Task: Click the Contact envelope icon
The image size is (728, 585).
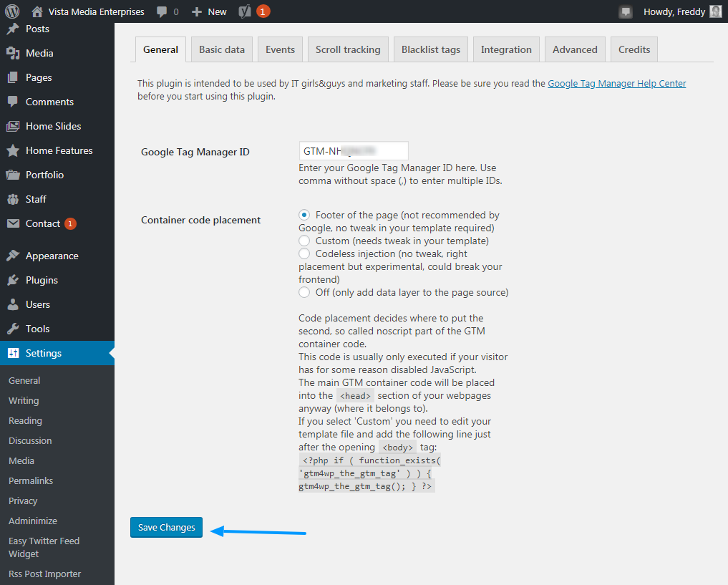Action: click(13, 224)
